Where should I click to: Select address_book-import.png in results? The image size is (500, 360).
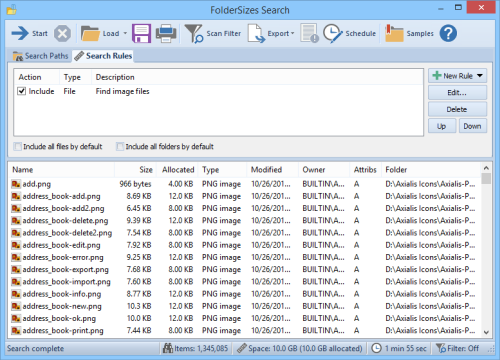coord(245,282)
